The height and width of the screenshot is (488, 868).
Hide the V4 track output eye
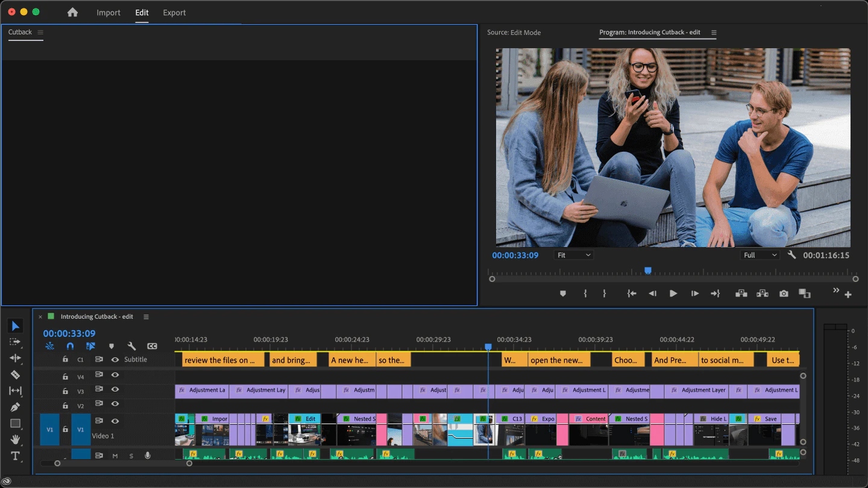click(x=115, y=375)
